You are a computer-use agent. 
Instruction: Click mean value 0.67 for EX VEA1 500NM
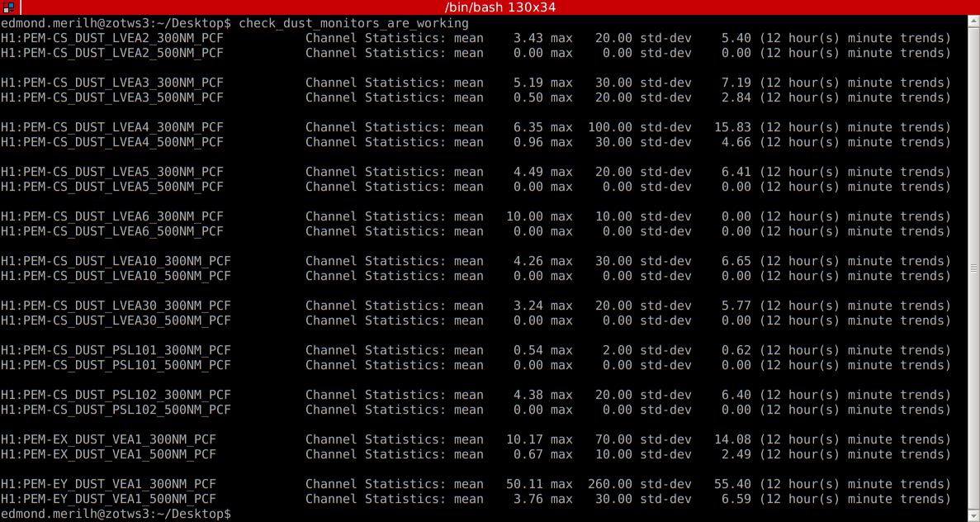(x=528, y=454)
